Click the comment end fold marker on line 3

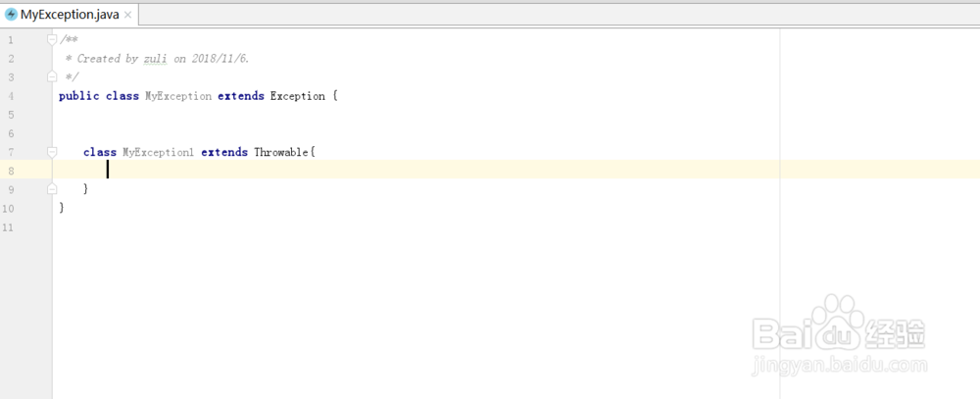click(51, 76)
